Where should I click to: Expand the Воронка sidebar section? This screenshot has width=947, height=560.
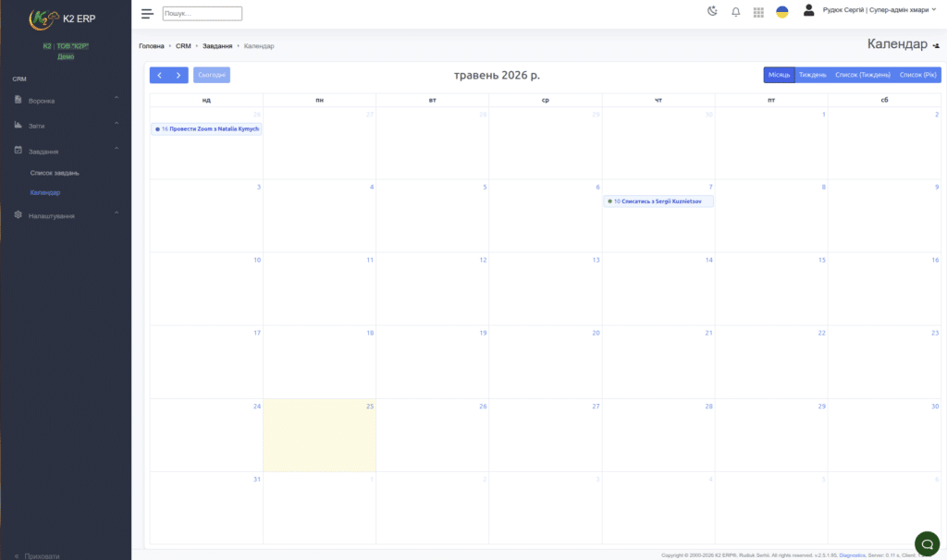pos(66,100)
